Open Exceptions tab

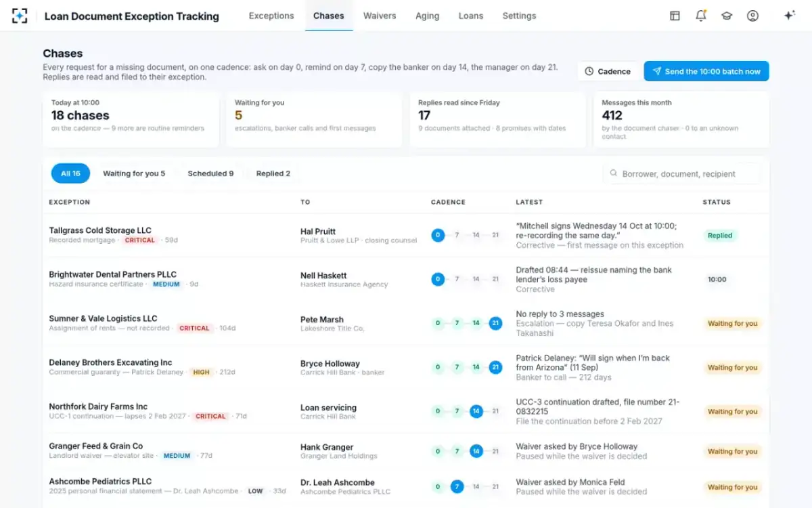tap(271, 16)
